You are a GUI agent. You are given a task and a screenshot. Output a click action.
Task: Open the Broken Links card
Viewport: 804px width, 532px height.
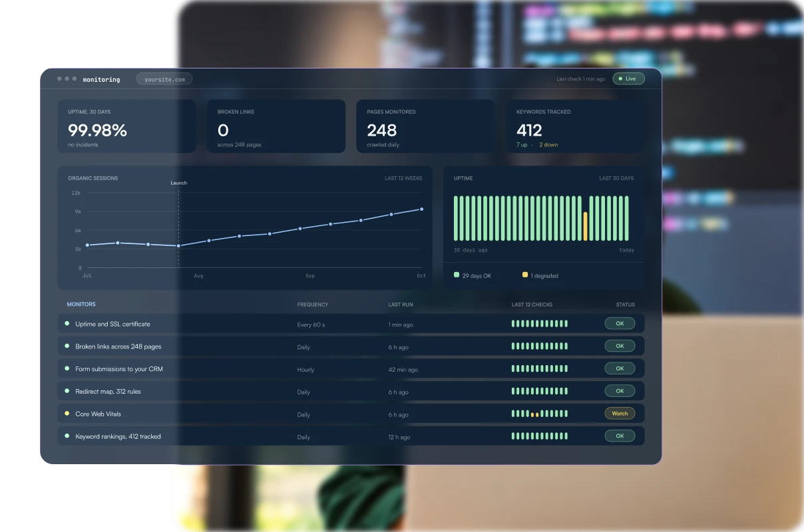click(276, 126)
